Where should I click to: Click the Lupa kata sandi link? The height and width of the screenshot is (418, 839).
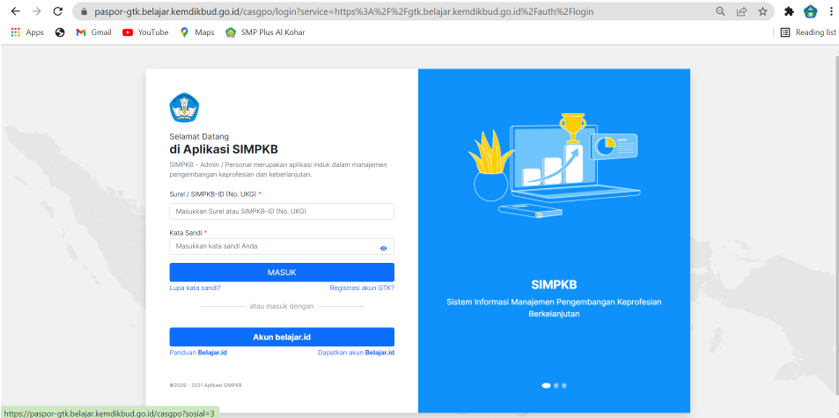tap(195, 288)
